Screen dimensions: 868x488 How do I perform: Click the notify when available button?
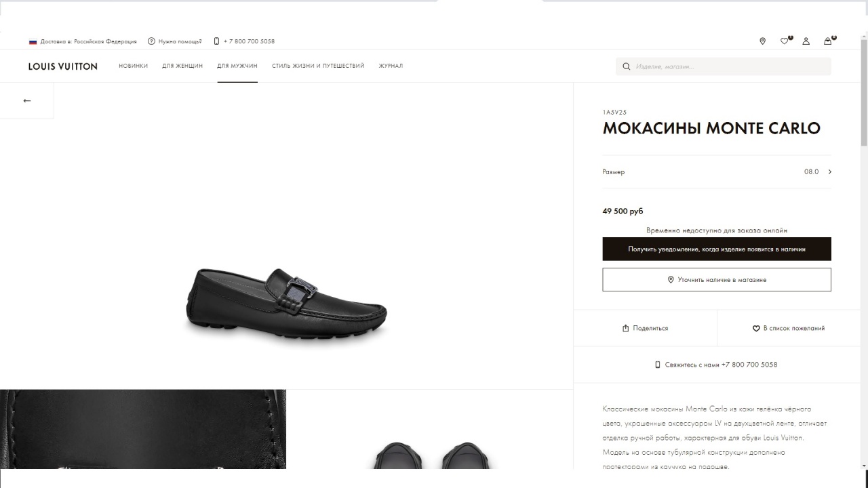(x=716, y=249)
